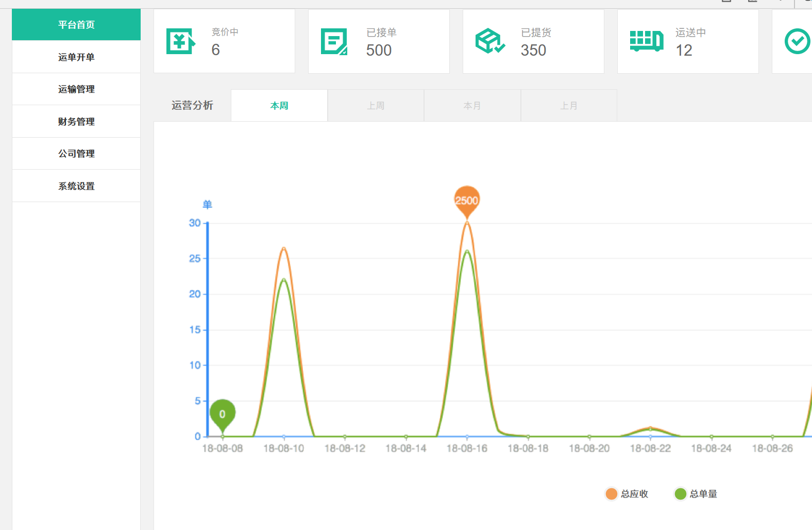The image size is (812, 530).
Task: Click the 运营分析 heading
Action: pyautogui.click(x=192, y=105)
